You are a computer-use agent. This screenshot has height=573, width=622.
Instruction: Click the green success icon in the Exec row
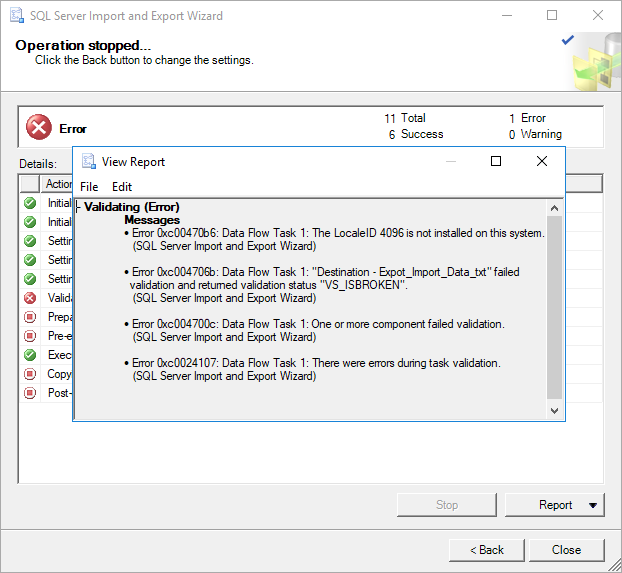[x=30, y=355]
